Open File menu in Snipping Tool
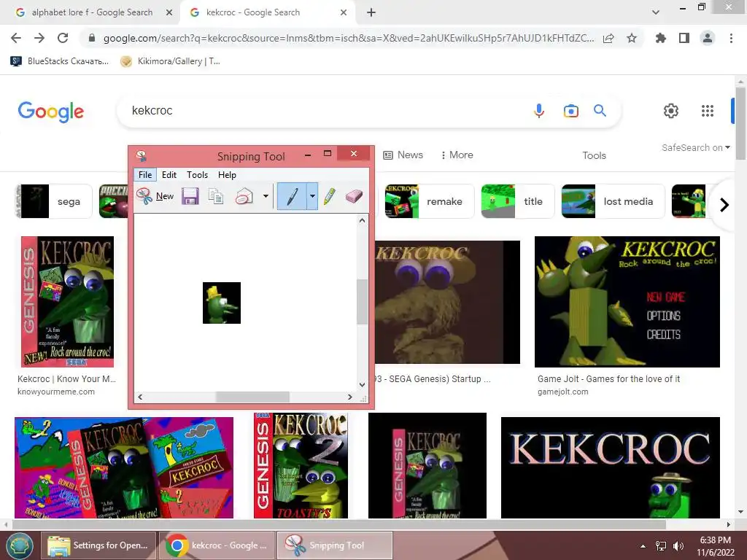Screen dimensions: 747x560 145,175
